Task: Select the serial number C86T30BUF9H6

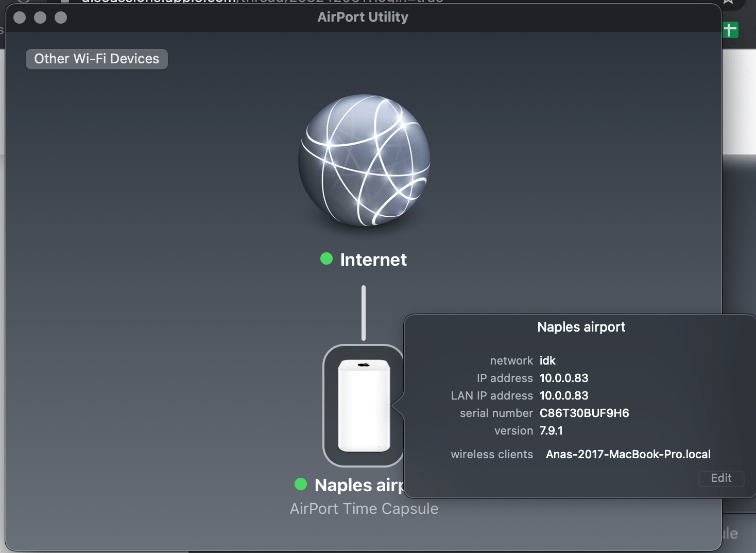Action: (584, 412)
